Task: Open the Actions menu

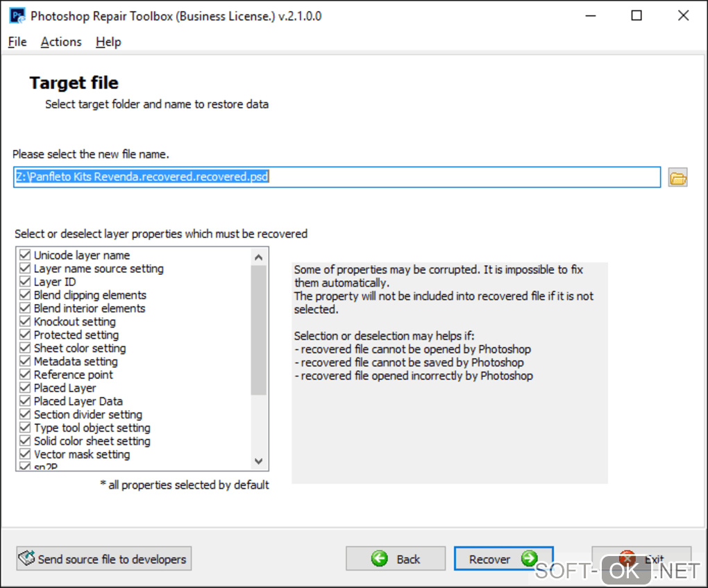Action: pyautogui.click(x=61, y=42)
